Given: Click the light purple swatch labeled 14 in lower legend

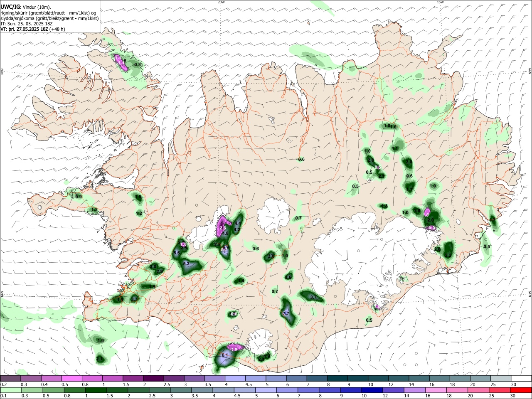Looking at the screenshot, I should (x=414, y=390).
